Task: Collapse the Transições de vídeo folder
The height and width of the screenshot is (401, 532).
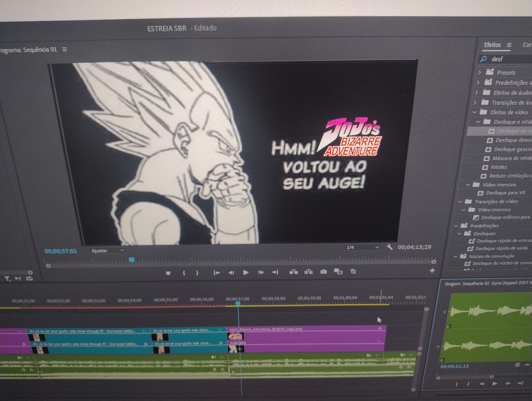Action: point(460,201)
